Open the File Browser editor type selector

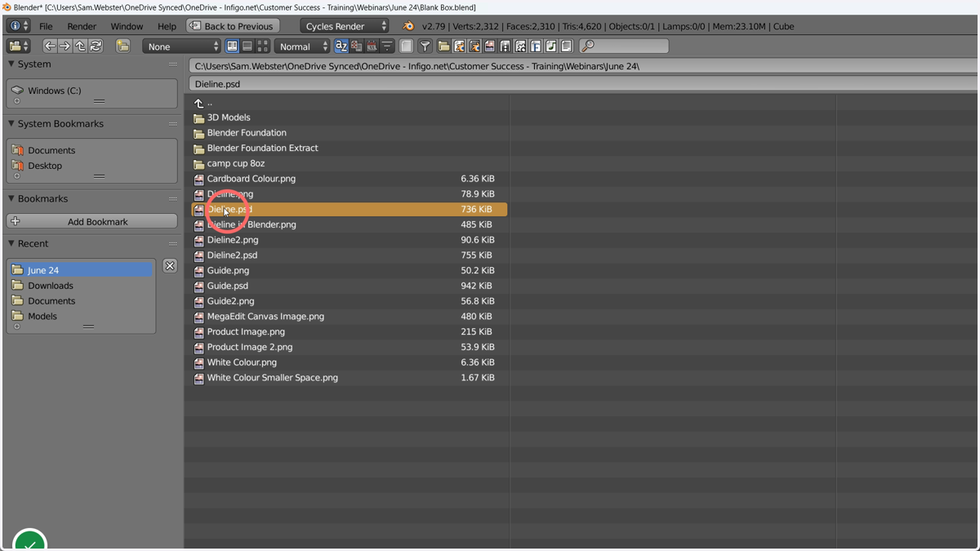18,47
